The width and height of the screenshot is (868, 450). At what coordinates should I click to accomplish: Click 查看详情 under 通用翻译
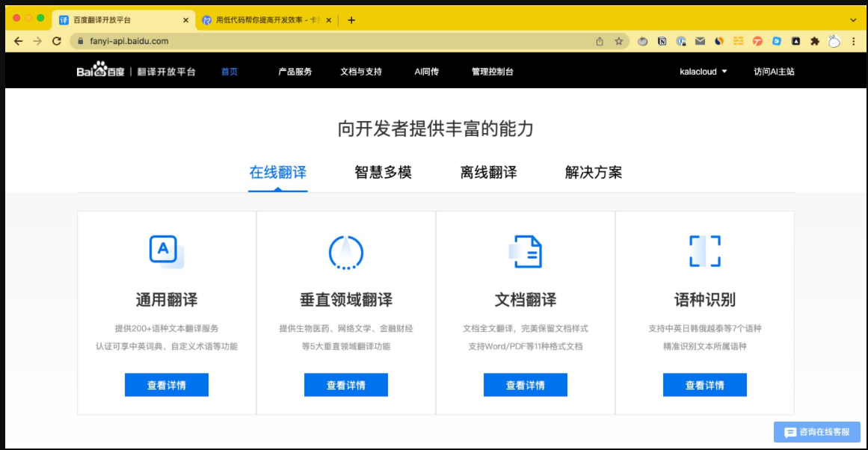(x=166, y=385)
